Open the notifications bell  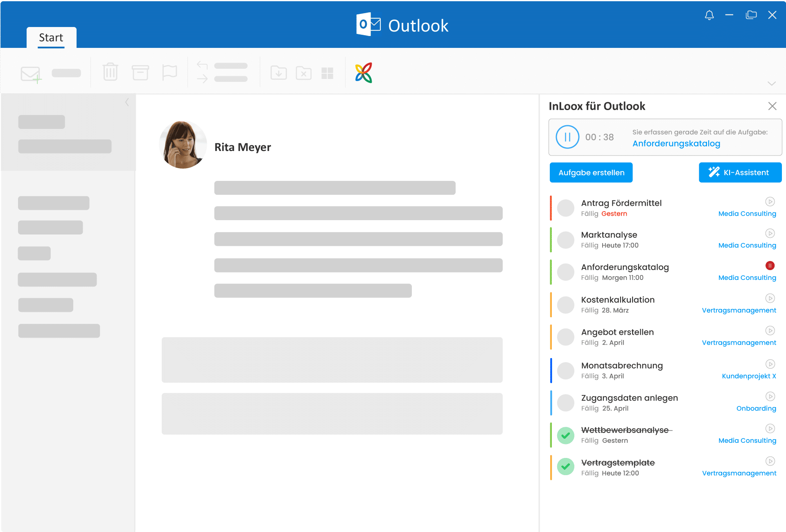709,15
